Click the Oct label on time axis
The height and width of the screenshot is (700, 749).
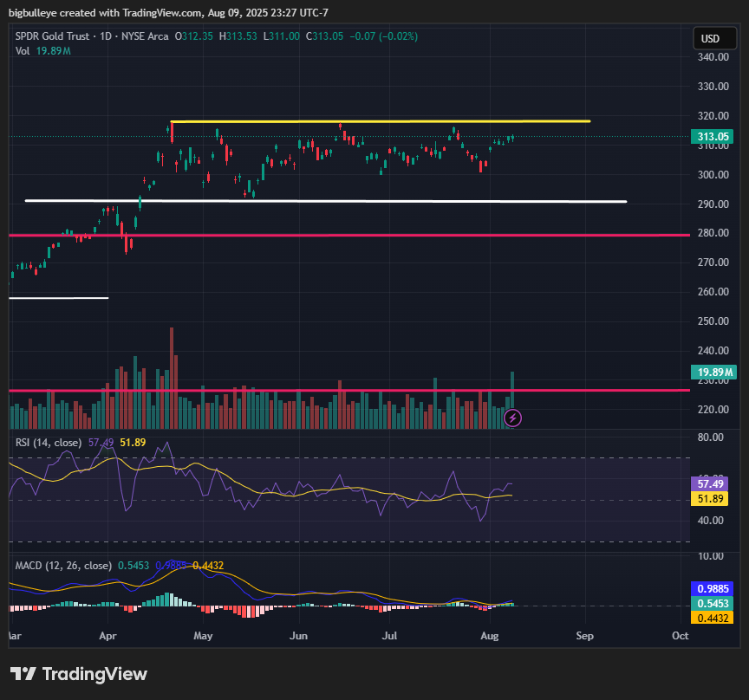point(681,636)
